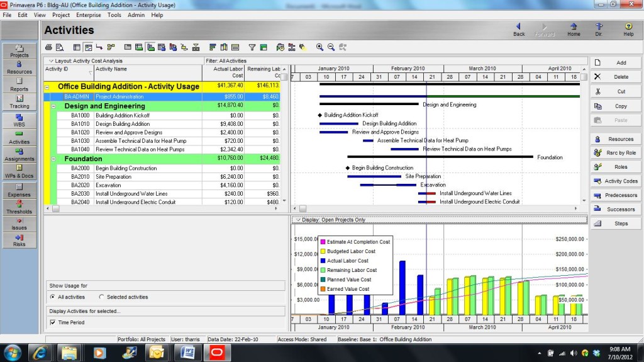Open Issues in left sidebar
Viewport: 644px width, 362px height.
pos(19,223)
